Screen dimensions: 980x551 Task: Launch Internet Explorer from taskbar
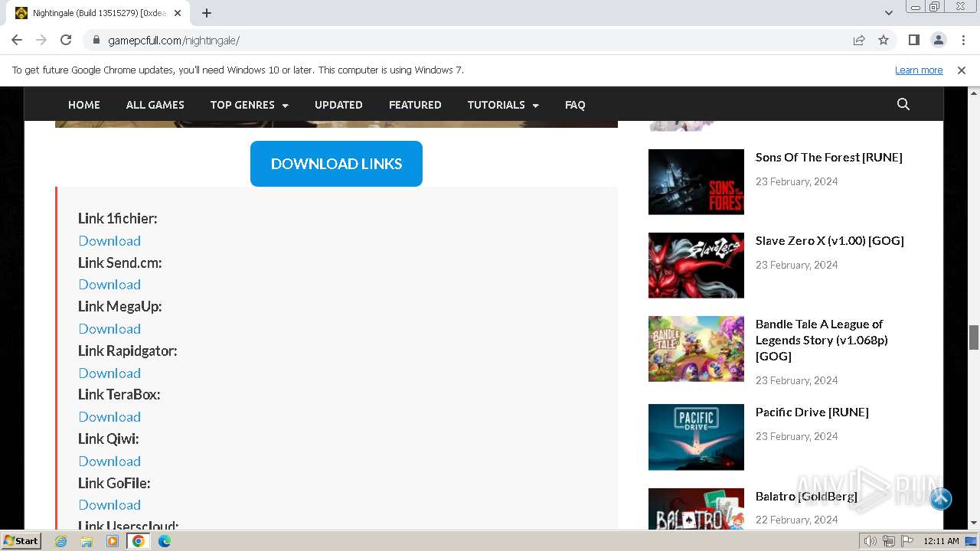coord(61,541)
